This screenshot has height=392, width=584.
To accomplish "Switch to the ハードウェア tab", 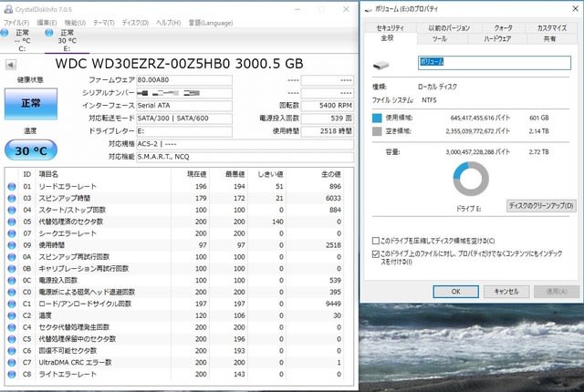I will tap(497, 38).
